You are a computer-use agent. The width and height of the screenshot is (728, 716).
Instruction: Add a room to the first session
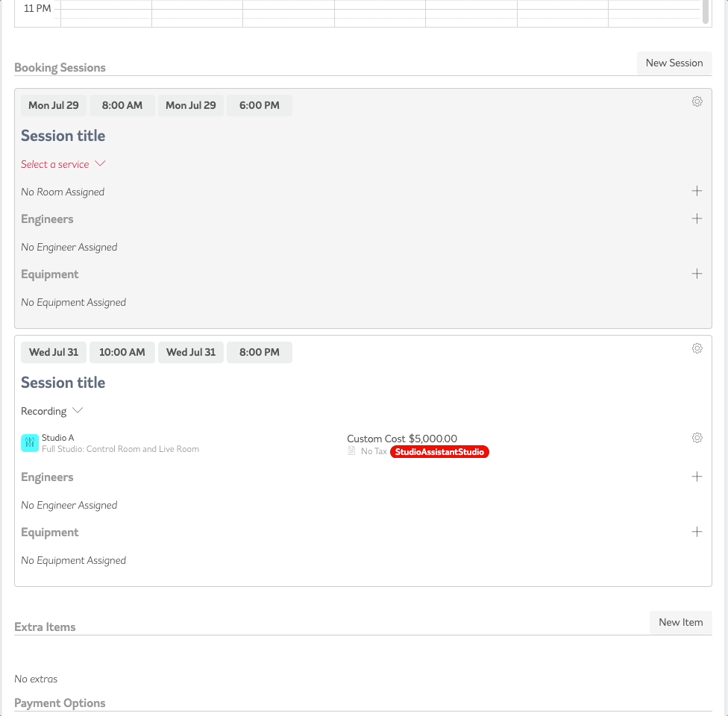click(697, 191)
